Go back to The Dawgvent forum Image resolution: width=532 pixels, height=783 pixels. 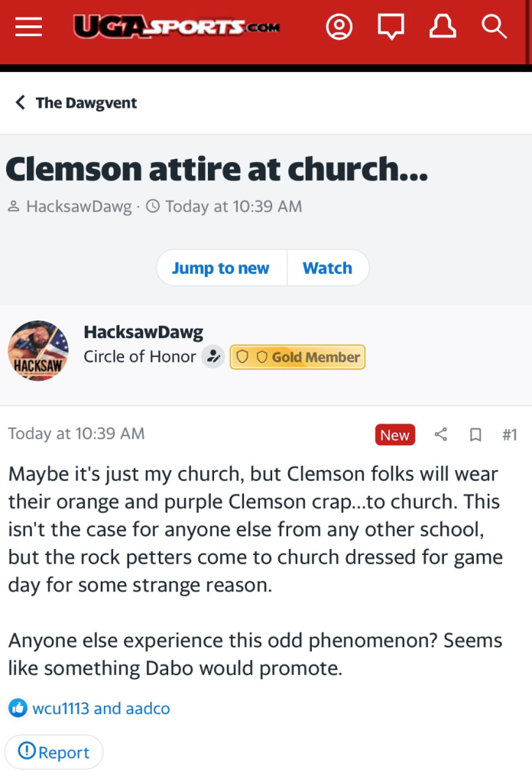pyautogui.click(x=76, y=102)
